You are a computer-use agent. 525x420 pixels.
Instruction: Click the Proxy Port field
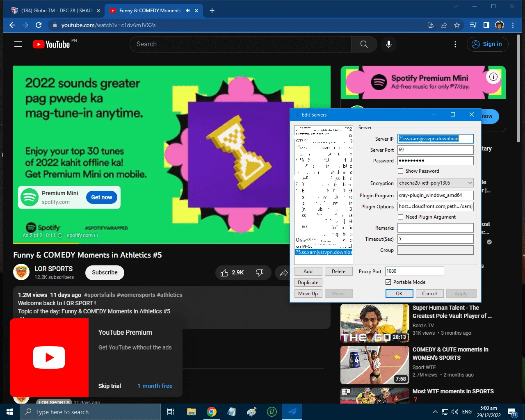[x=415, y=271]
